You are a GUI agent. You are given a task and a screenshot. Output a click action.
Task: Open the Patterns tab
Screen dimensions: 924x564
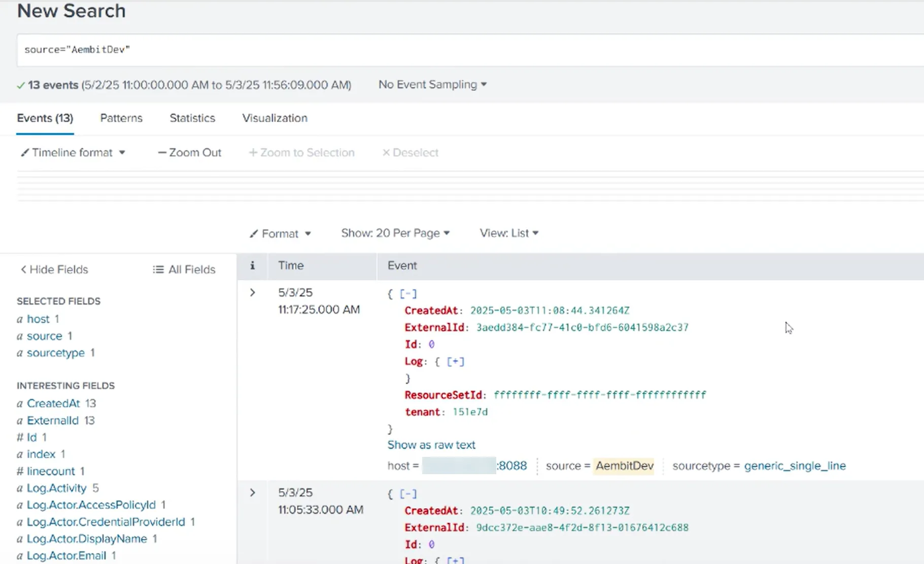coord(121,118)
